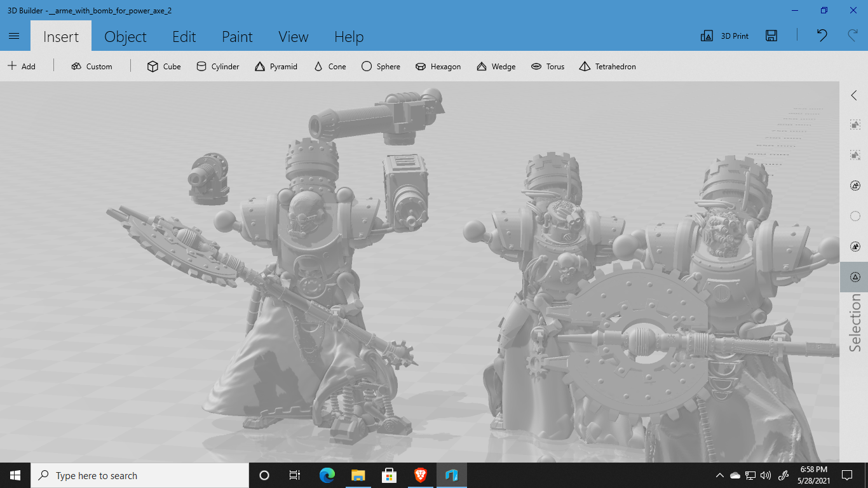Image resolution: width=868 pixels, height=488 pixels.
Task: Click the 3D Print button
Action: [724, 36]
